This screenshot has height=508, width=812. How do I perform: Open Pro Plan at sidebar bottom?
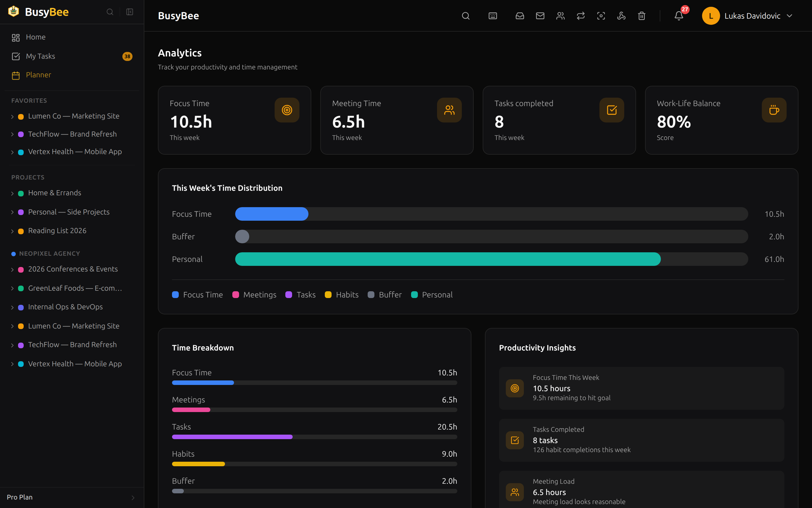click(72, 497)
